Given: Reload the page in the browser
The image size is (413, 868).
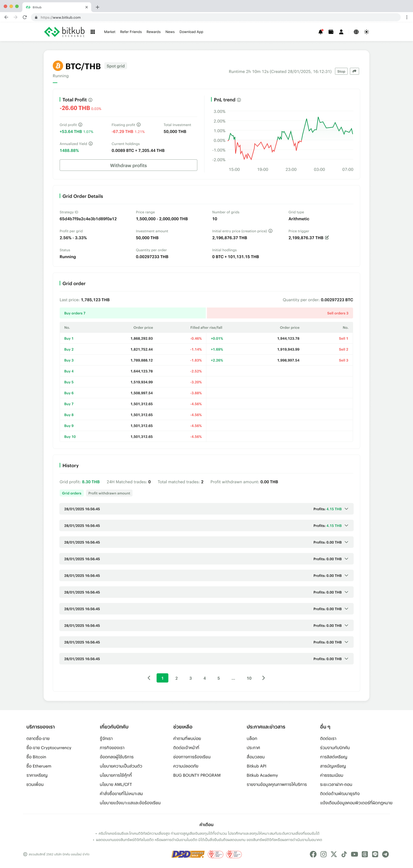Looking at the screenshot, I should pos(25,17).
